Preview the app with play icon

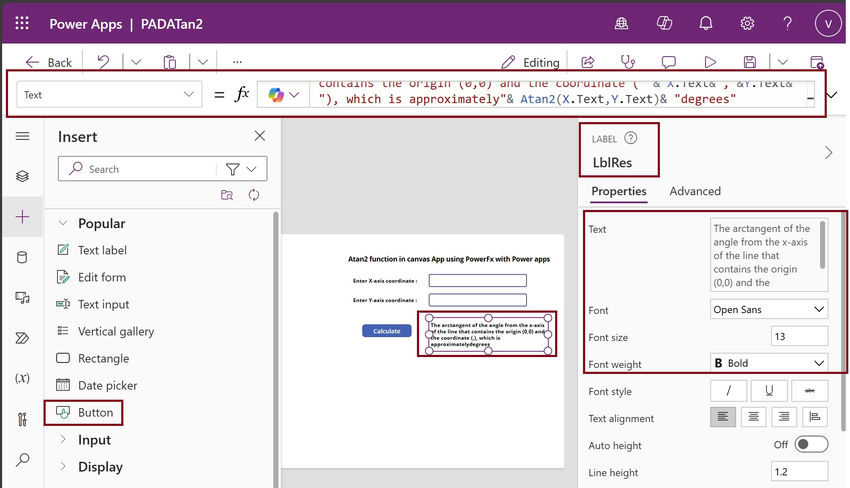click(x=710, y=62)
